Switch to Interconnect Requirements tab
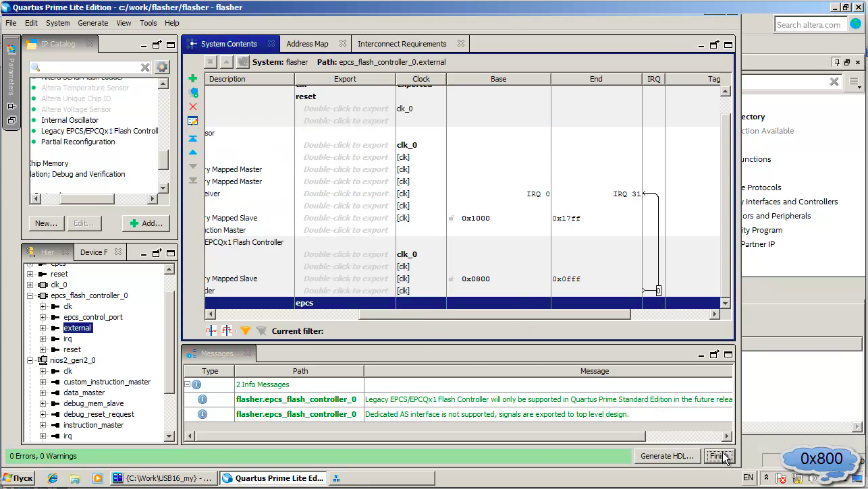 coord(402,44)
